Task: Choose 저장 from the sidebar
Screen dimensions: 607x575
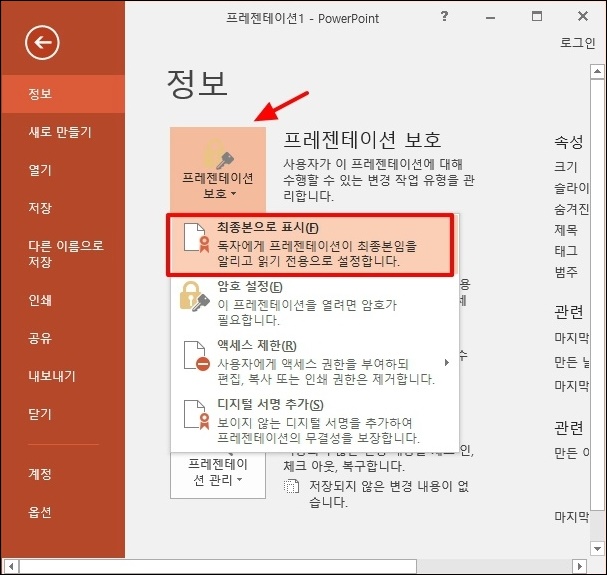Action: tap(40, 208)
